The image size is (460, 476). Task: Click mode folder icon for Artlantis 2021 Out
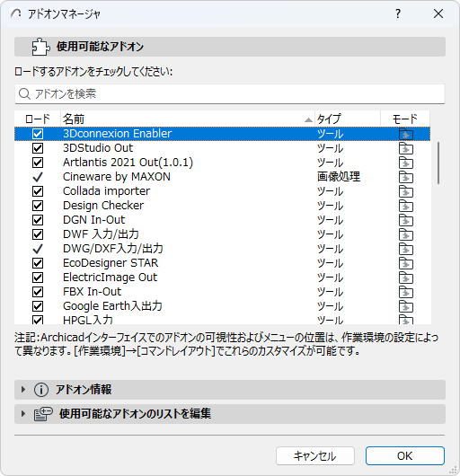(x=406, y=163)
